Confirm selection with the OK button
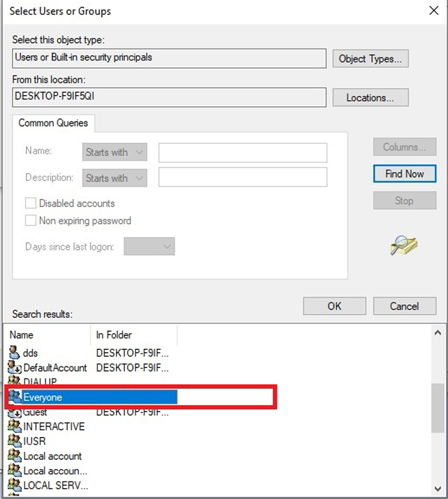 334,306
